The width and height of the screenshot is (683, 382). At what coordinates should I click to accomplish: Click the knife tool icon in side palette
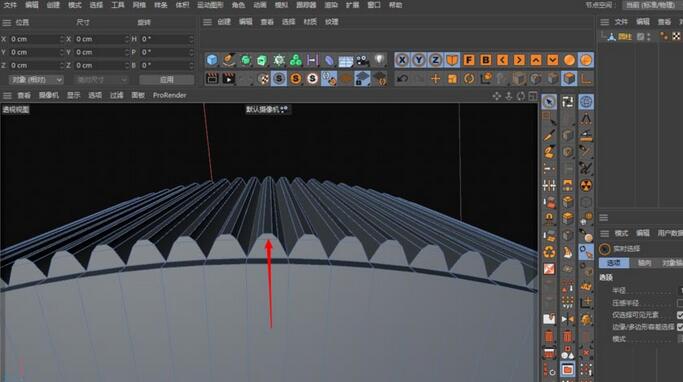(549, 135)
